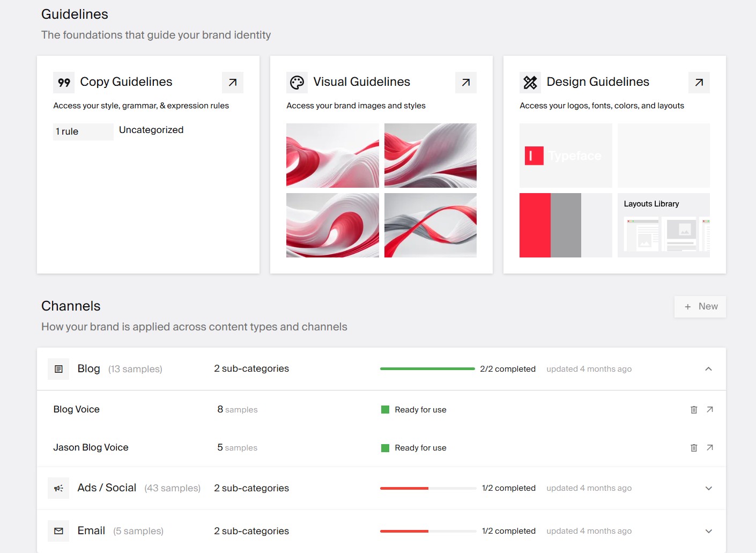The width and height of the screenshot is (756, 553).
Task: Click the 5 samples count for Jason Blog Voice
Action: (x=238, y=447)
